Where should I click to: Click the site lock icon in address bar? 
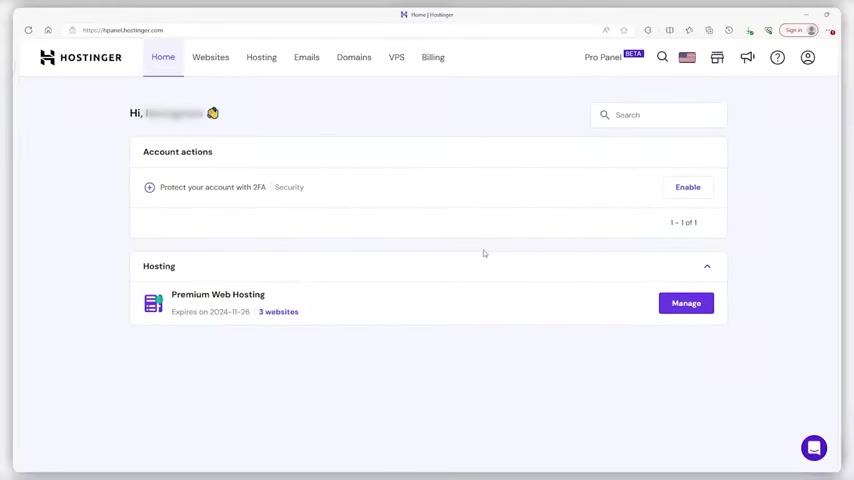point(72,30)
